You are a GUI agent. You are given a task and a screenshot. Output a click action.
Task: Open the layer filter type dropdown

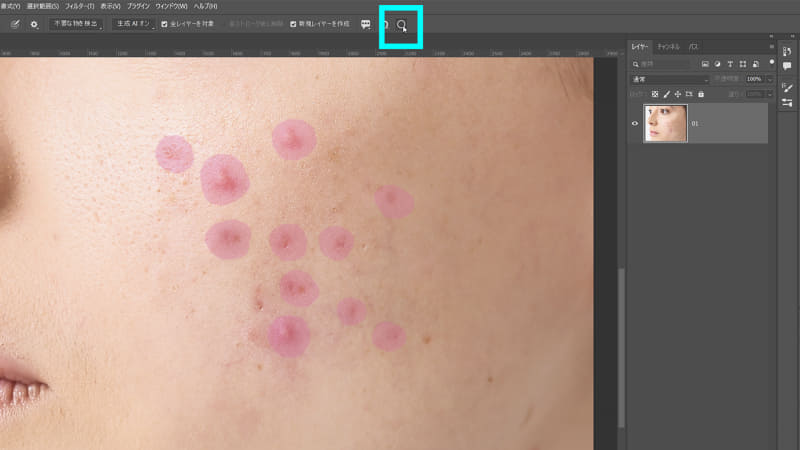point(661,64)
